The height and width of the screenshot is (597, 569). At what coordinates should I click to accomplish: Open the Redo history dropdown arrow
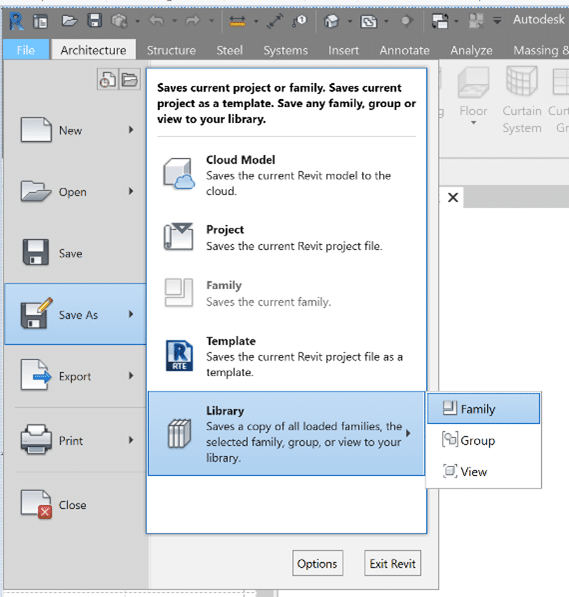click(x=211, y=21)
